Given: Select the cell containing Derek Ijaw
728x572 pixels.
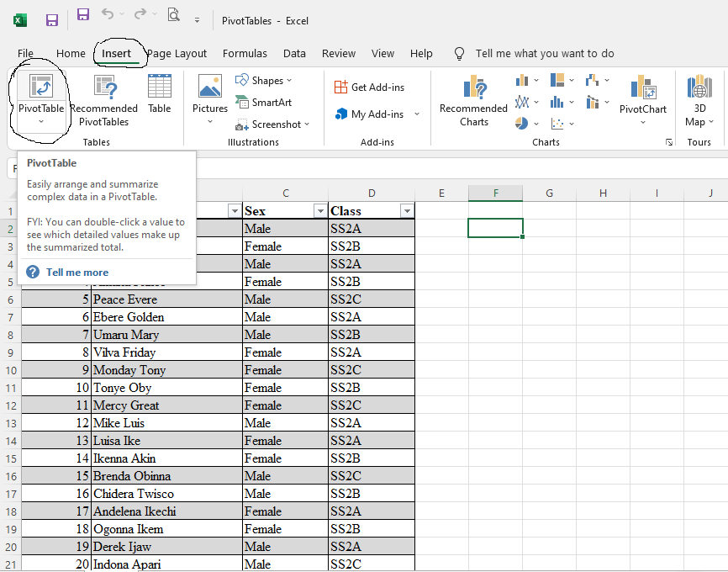Looking at the screenshot, I should [166, 547].
